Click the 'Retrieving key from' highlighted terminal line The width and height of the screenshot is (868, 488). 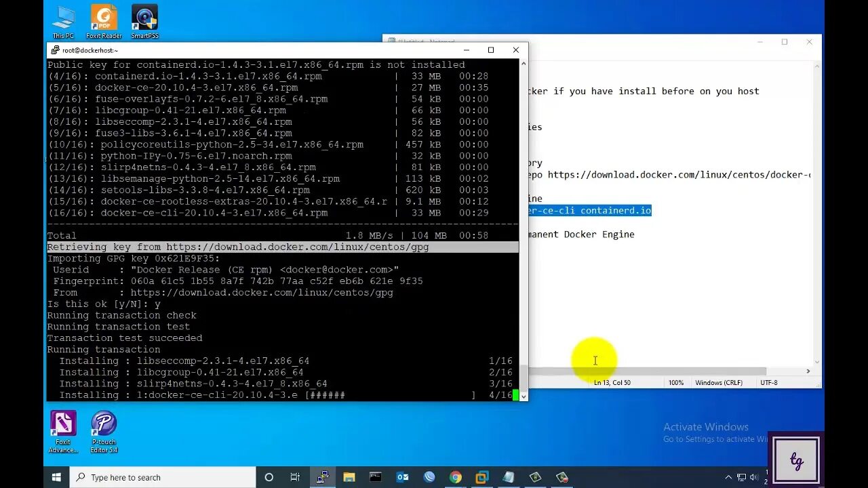283,247
